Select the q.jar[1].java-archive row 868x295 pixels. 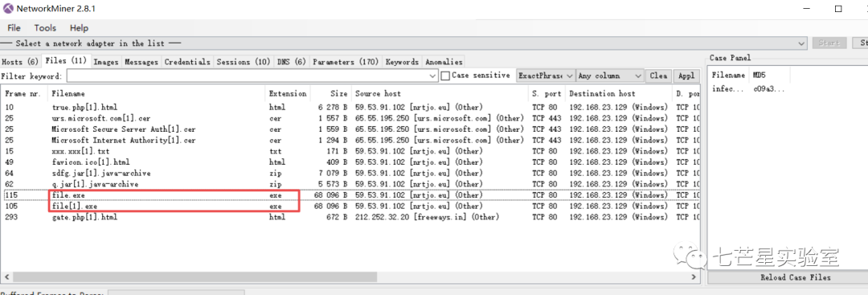350,184
